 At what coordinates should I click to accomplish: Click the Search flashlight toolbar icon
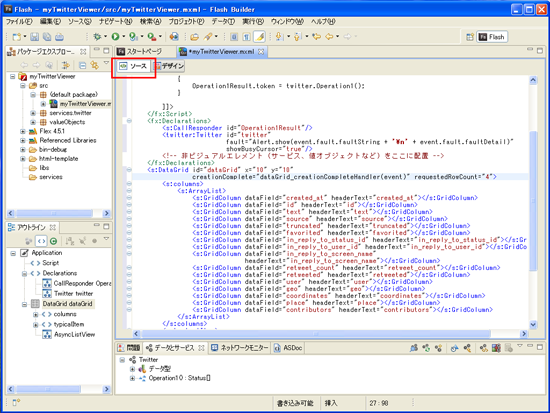click(208, 36)
